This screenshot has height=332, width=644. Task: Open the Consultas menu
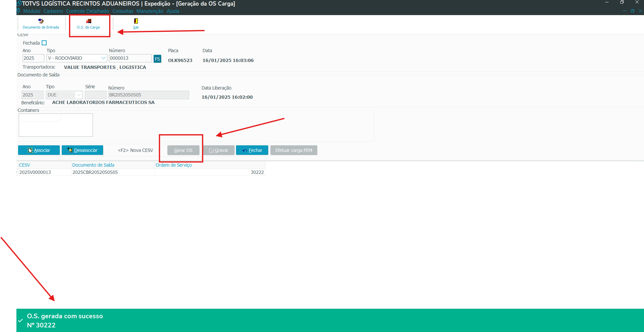123,11
